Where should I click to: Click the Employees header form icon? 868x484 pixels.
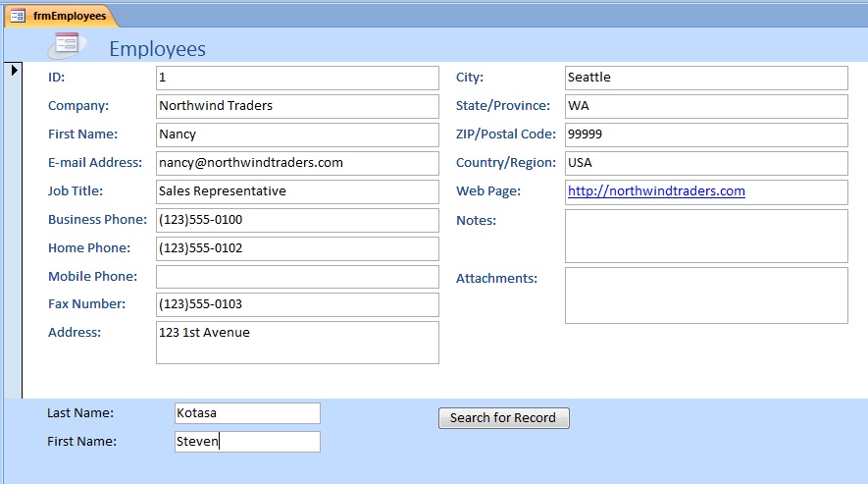tap(67, 45)
